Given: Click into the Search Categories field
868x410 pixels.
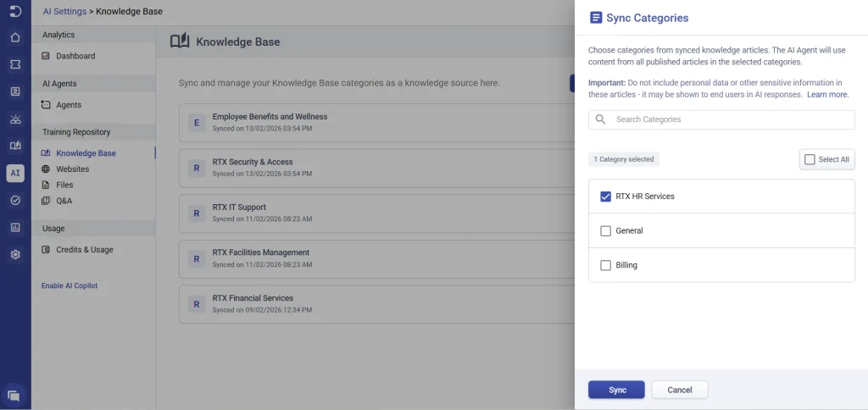Looking at the screenshot, I should [721, 119].
